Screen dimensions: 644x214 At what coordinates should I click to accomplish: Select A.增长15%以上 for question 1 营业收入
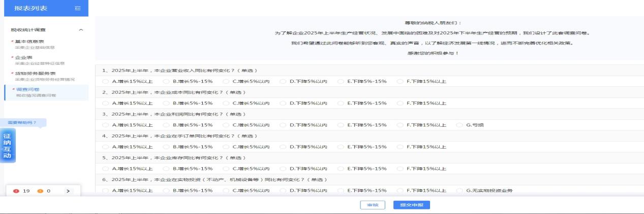pyautogui.click(x=105, y=81)
